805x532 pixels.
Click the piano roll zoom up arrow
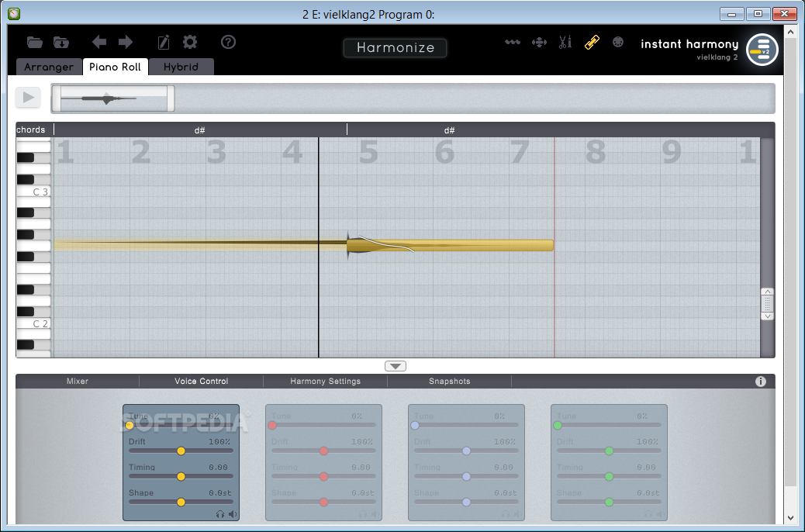pyautogui.click(x=767, y=292)
